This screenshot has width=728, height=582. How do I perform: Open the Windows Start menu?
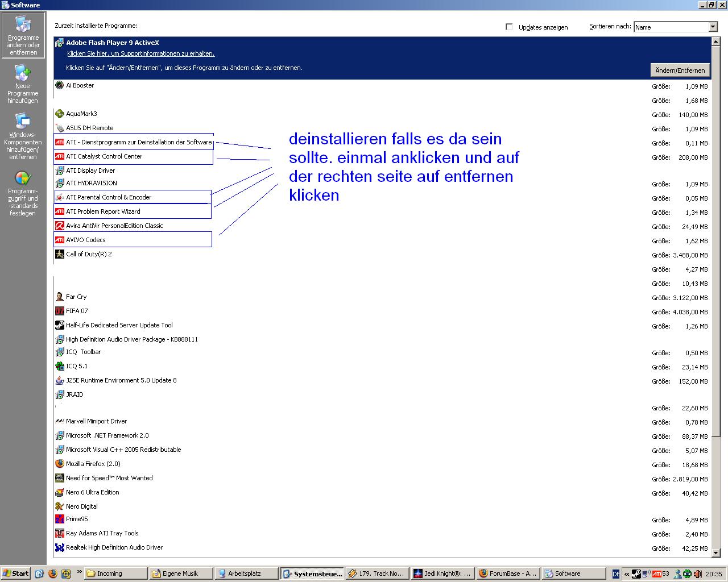click(x=15, y=573)
